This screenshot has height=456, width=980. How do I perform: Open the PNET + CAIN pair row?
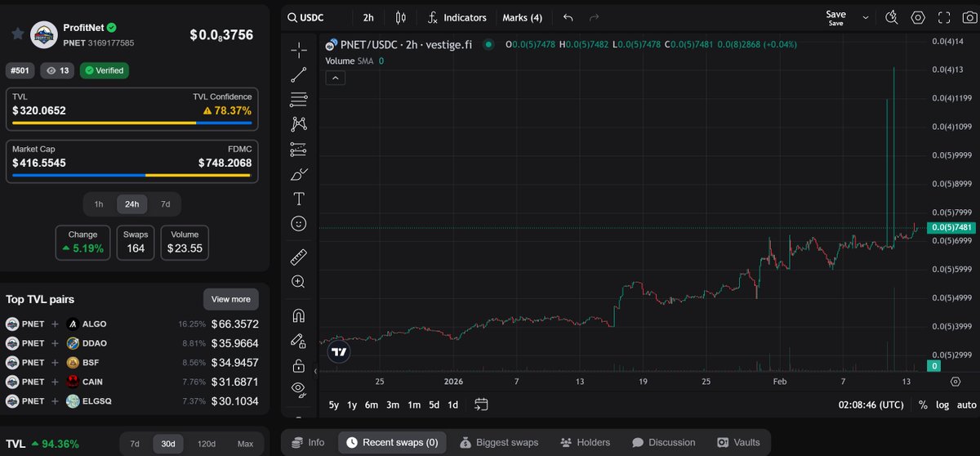tap(132, 382)
